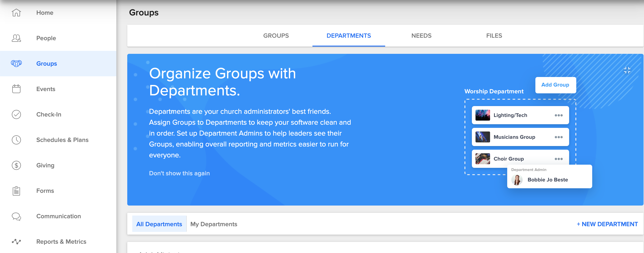Click the Home house icon in sidebar

pos(16,12)
